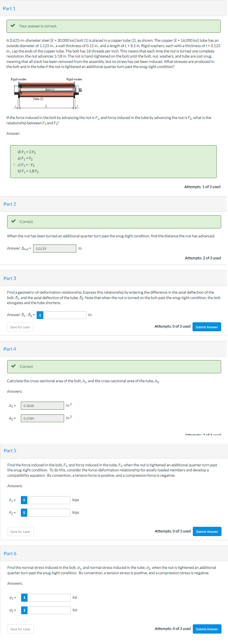The width and height of the screenshot is (228, 644).
Task: Click the checkmark in Part 4 Correct banner
Action: 13,366
